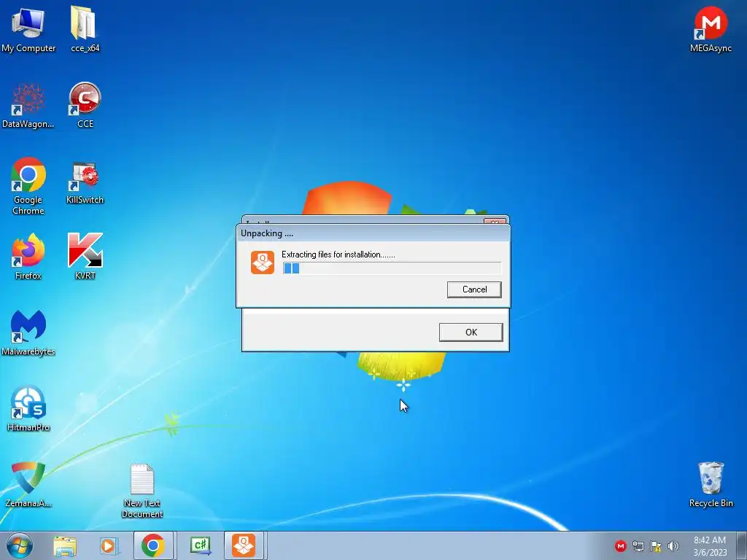
Task: Select the Unpacking dialog title bar
Action: point(373,233)
